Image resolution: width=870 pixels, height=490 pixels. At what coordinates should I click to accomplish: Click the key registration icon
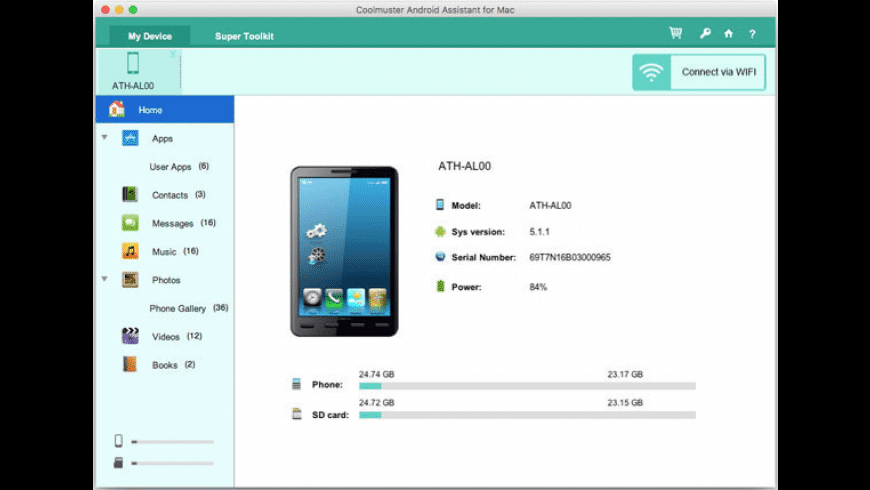click(705, 33)
